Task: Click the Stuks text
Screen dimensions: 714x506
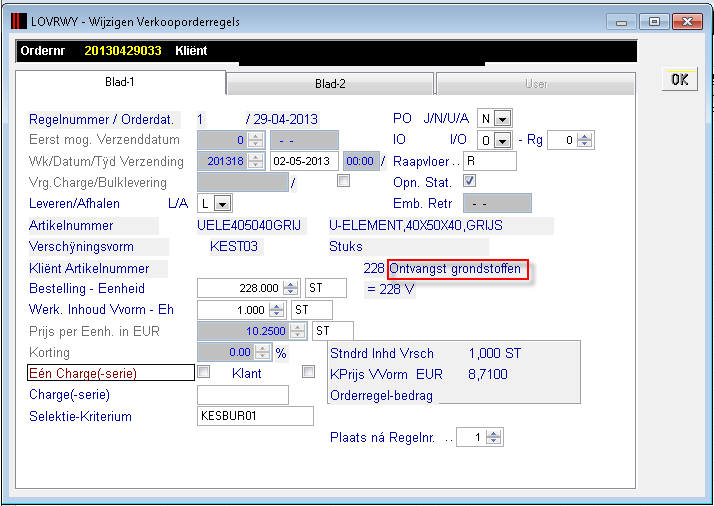Action: click(346, 246)
